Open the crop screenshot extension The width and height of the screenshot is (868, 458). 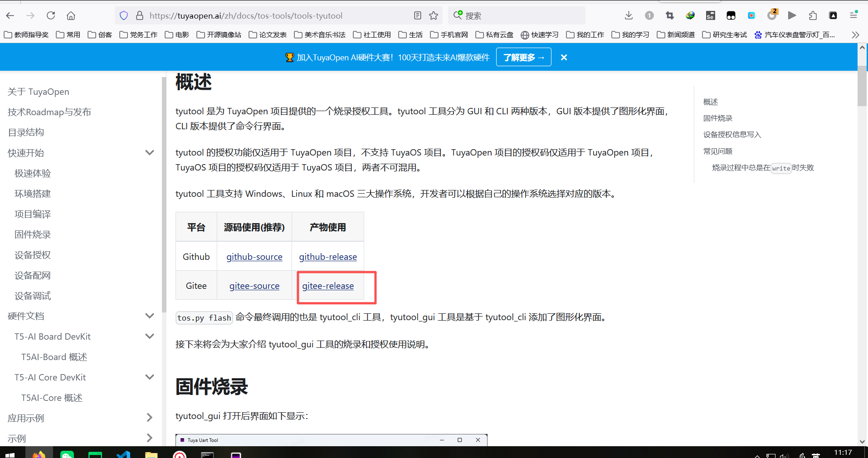coord(670,15)
